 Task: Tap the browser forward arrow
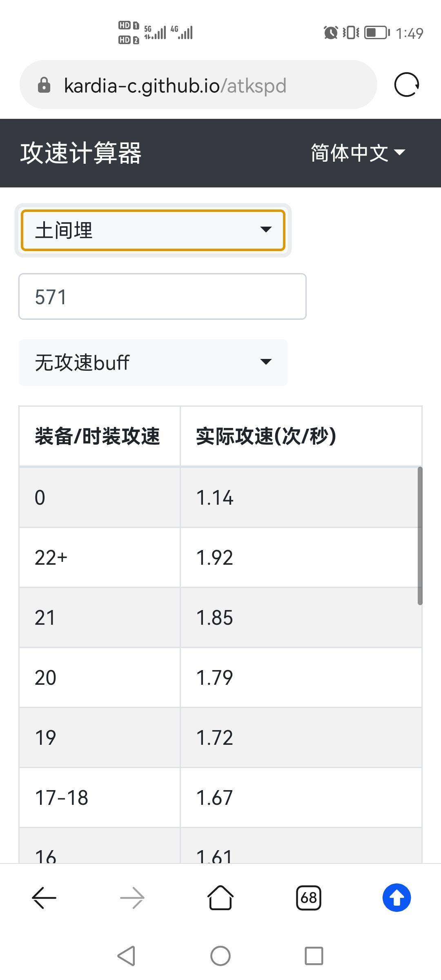click(x=132, y=898)
